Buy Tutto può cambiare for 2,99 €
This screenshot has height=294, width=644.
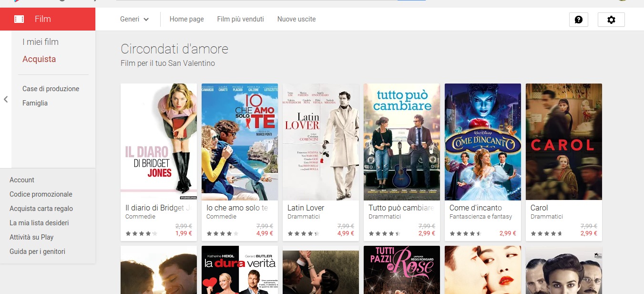427,233
